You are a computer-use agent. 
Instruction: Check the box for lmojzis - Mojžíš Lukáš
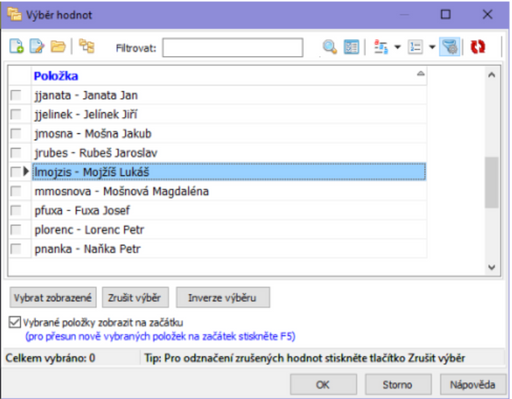(16, 172)
